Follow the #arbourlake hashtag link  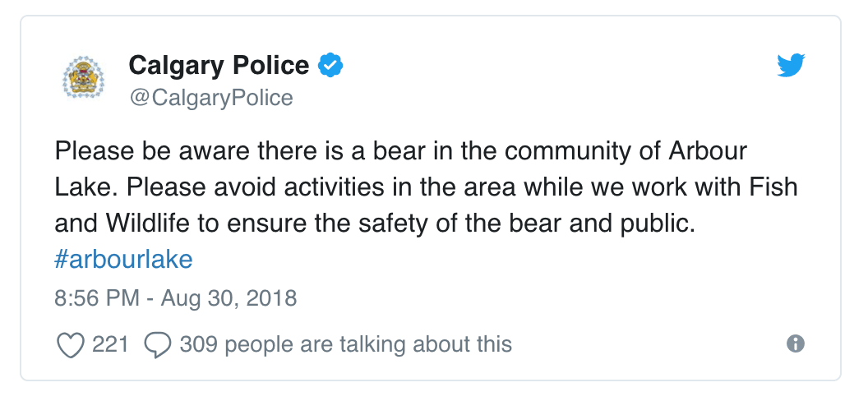coord(123,259)
